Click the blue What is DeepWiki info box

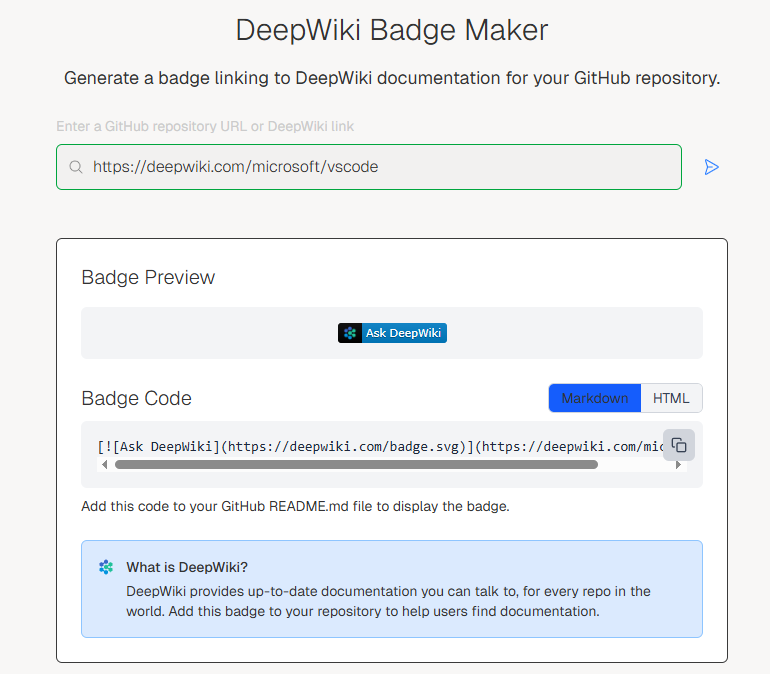point(392,589)
